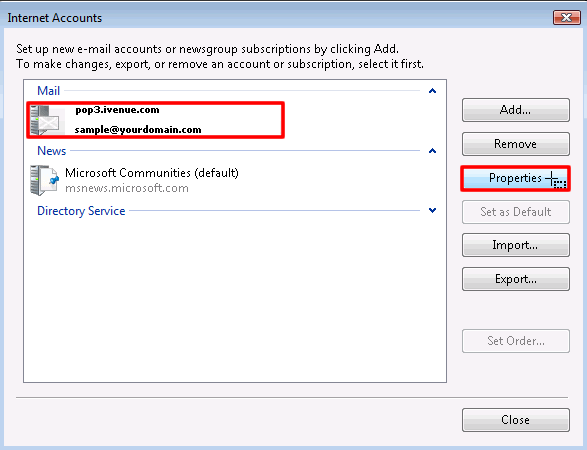The height and width of the screenshot is (450, 587).
Task: Open Properties for the account
Action: (515, 178)
